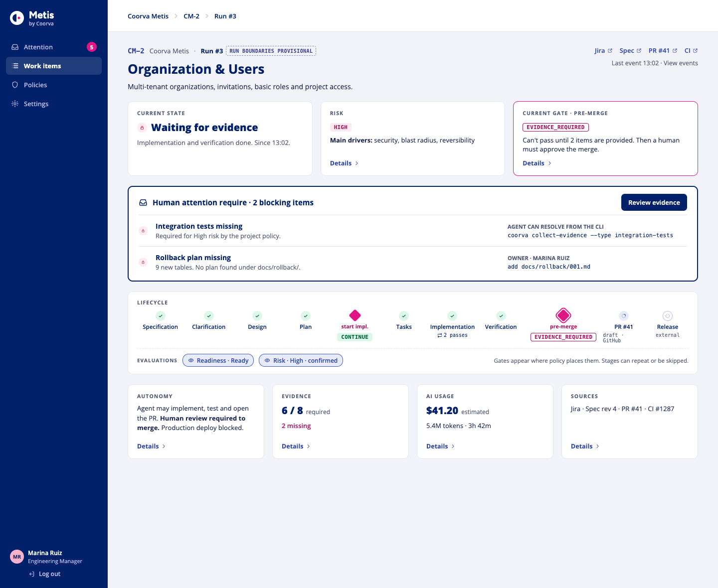Image resolution: width=718 pixels, height=588 pixels.
Task: Go to Work items section
Action: pos(54,66)
